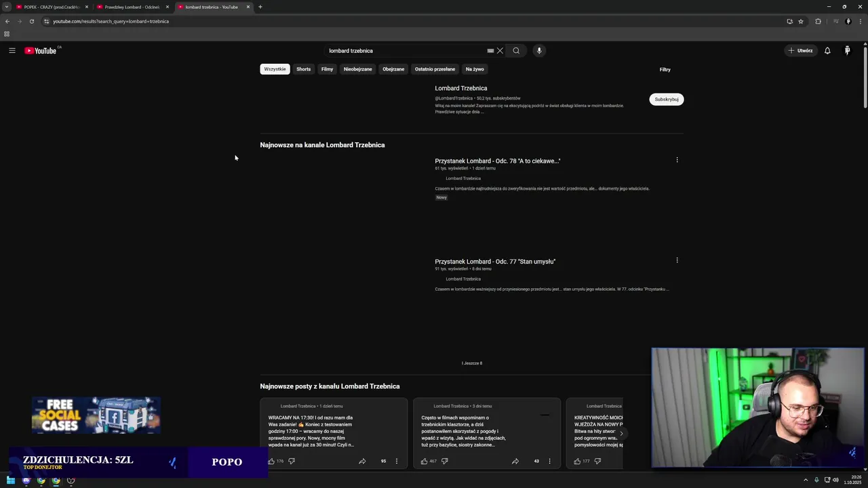The height and width of the screenshot is (488, 868).
Task: Open comments count 43 on second post
Action: coord(536,461)
